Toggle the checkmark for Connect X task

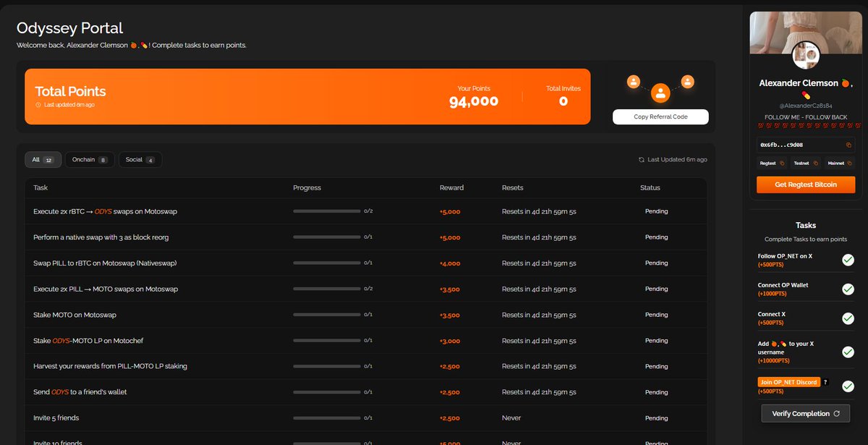[847, 318]
